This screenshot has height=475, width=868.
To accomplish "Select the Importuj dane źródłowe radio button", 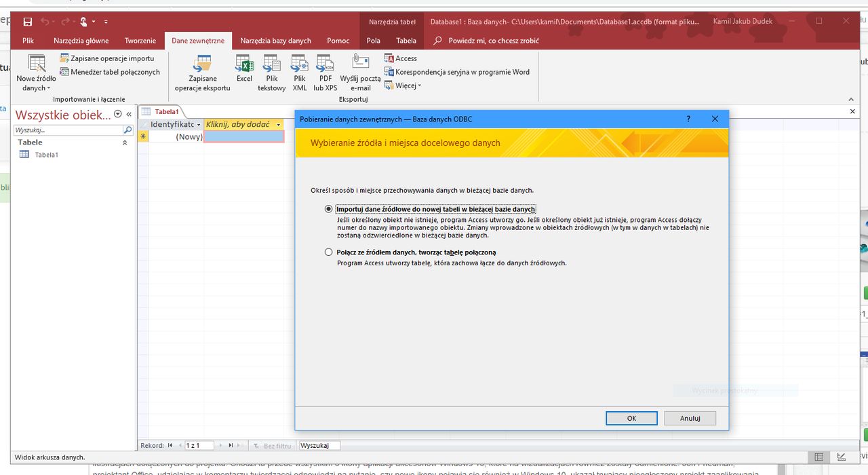I will pos(329,209).
